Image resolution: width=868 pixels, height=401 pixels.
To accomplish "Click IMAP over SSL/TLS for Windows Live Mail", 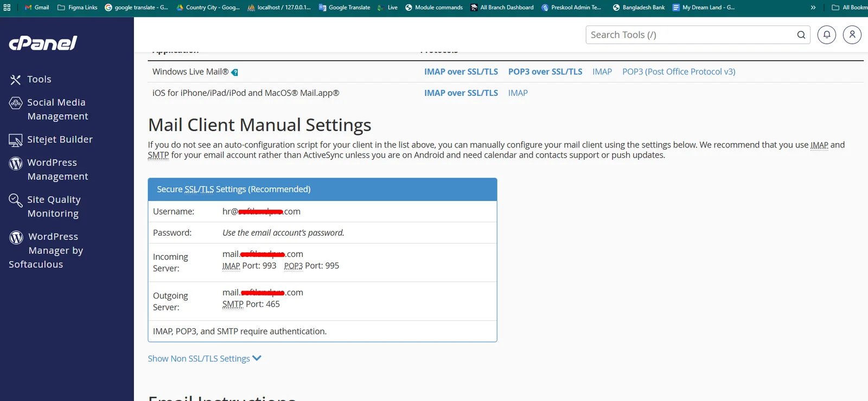I will pos(461,72).
